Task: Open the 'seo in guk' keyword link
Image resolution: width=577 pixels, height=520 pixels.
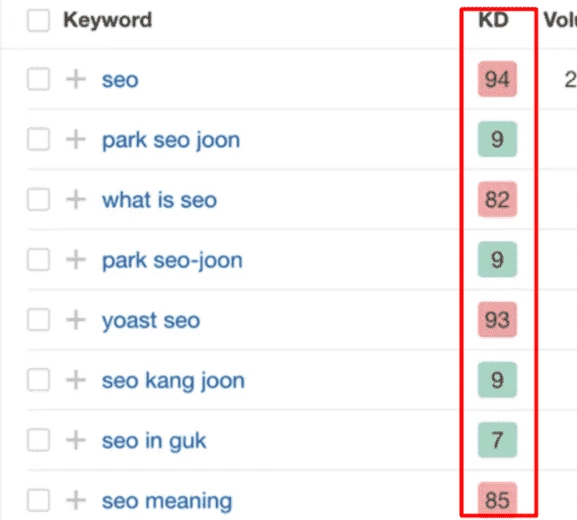Action: [154, 441]
